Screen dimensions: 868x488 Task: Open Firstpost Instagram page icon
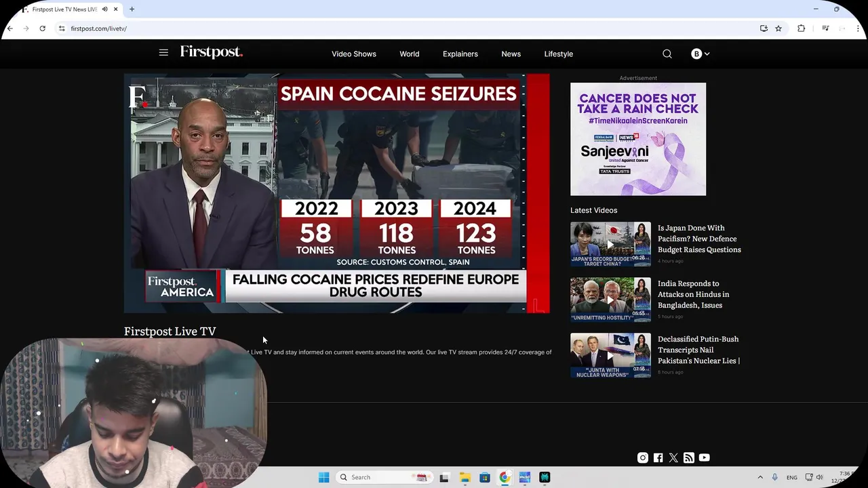pyautogui.click(x=643, y=457)
